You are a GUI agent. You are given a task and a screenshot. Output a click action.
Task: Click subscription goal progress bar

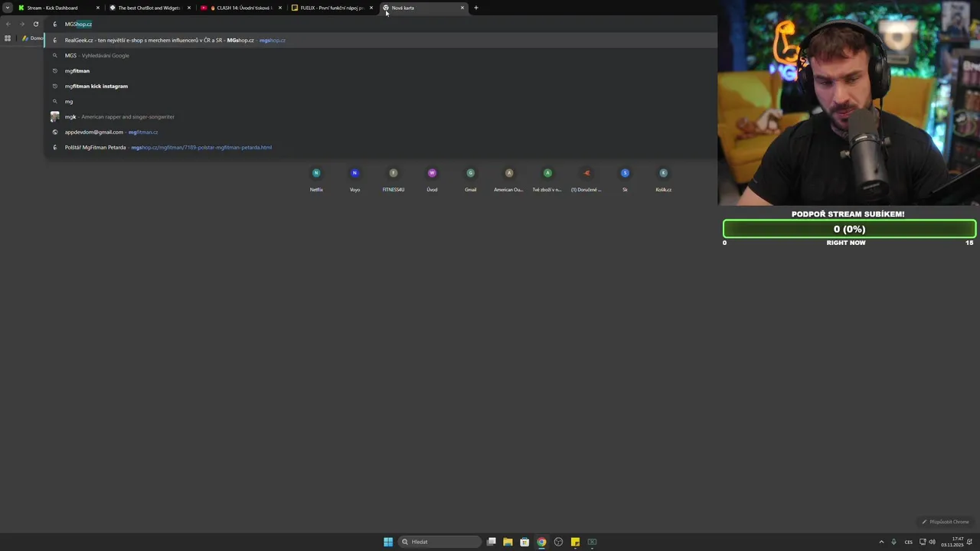849,229
